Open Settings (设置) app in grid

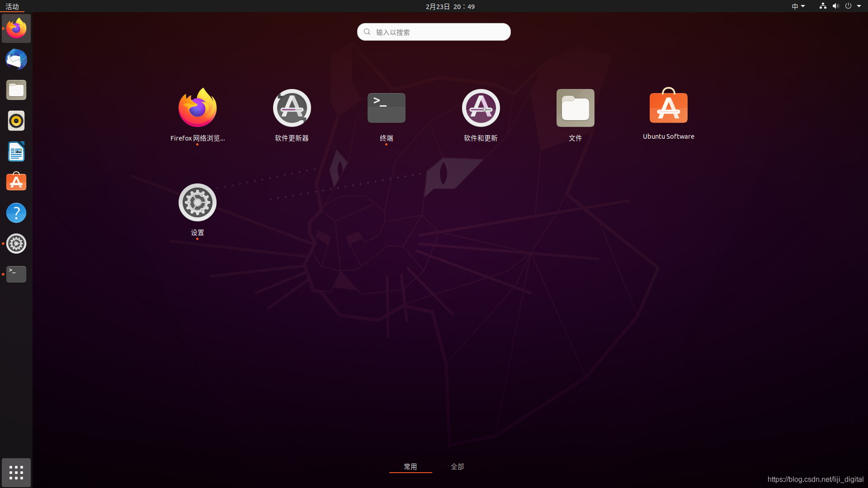click(198, 203)
